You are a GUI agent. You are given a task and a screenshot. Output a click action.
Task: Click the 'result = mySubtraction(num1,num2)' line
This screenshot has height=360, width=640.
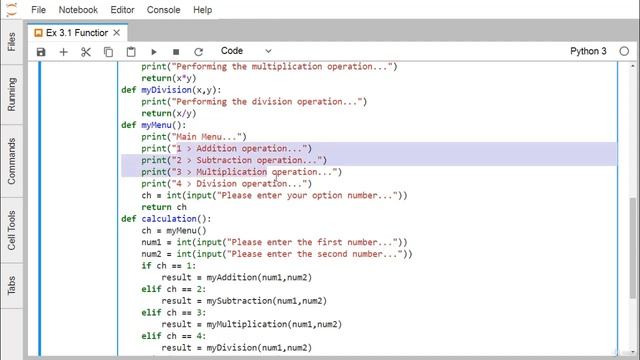coord(244,301)
